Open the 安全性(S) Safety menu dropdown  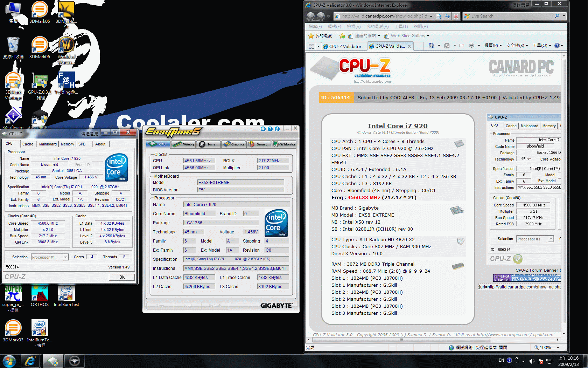(x=517, y=46)
